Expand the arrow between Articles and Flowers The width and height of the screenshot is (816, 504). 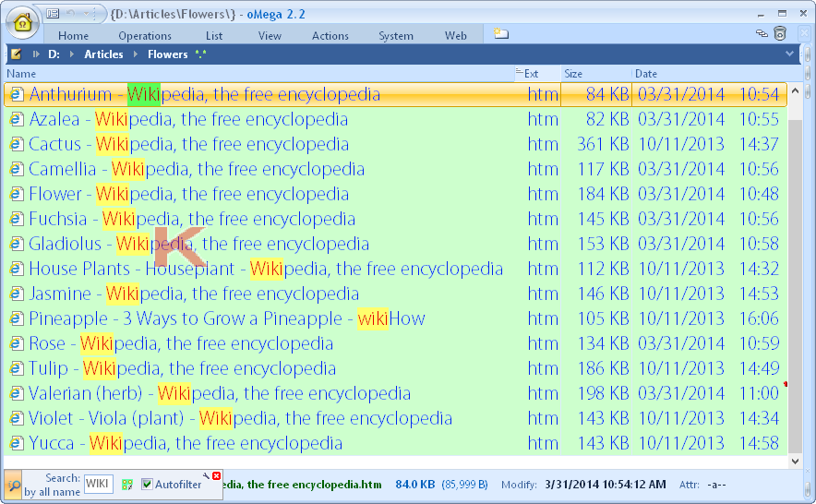point(136,54)
